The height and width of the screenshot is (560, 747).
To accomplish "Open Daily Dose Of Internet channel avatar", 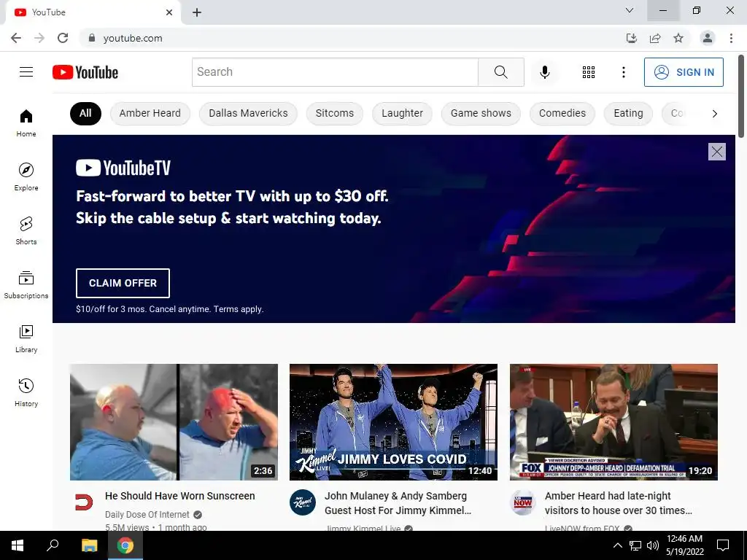I will tap(85, 502).
